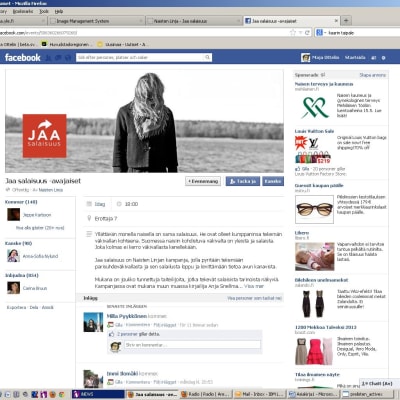Click the Facebook logo in the blue header
400x400 pixels.
point(22,58)
